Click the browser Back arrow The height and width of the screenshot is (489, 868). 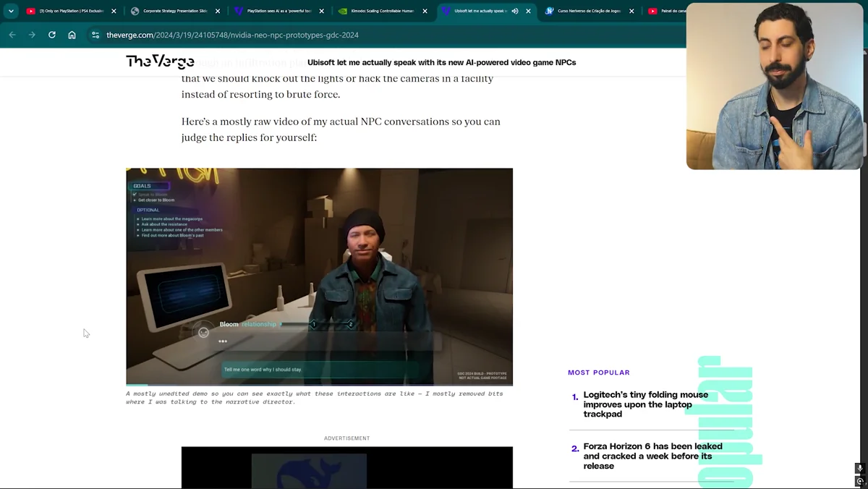pos(12,35)
